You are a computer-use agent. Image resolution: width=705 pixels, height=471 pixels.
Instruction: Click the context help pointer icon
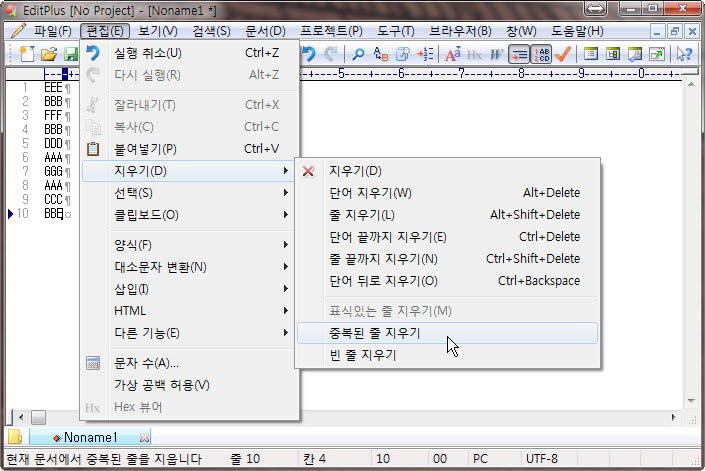[684, 54]
